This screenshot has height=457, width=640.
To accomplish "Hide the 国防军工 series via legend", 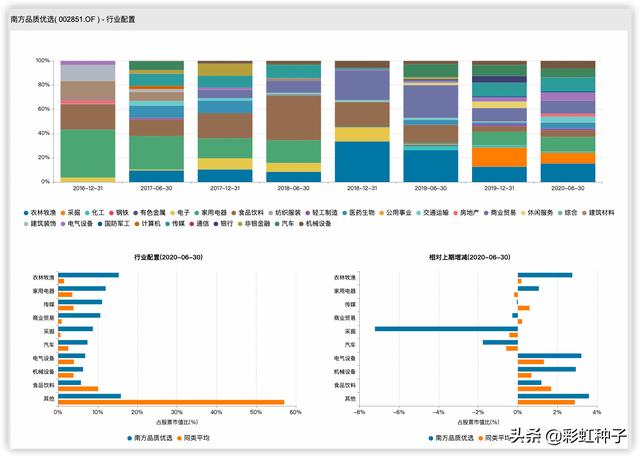I will (113, 224).
